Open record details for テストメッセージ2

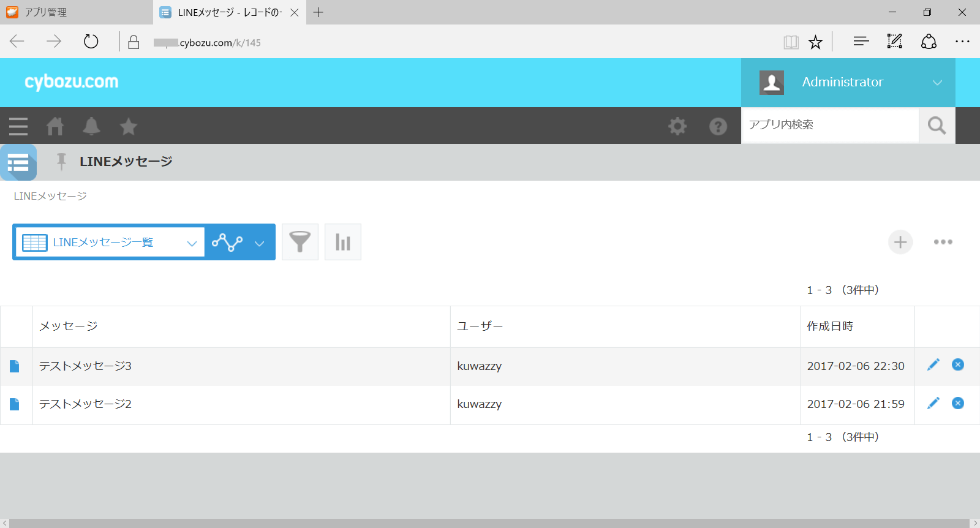pyautogui.click(x=15, y=404)
